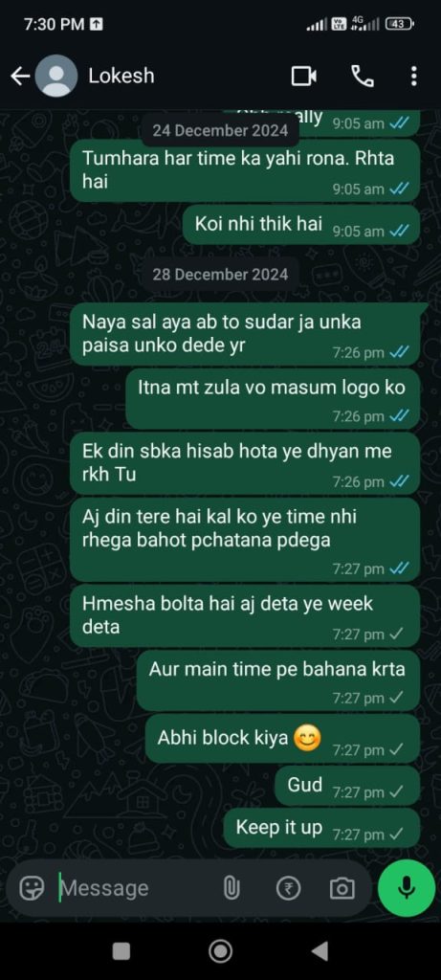Tap the 28 December 2024 date label

[x=220, y=275]
